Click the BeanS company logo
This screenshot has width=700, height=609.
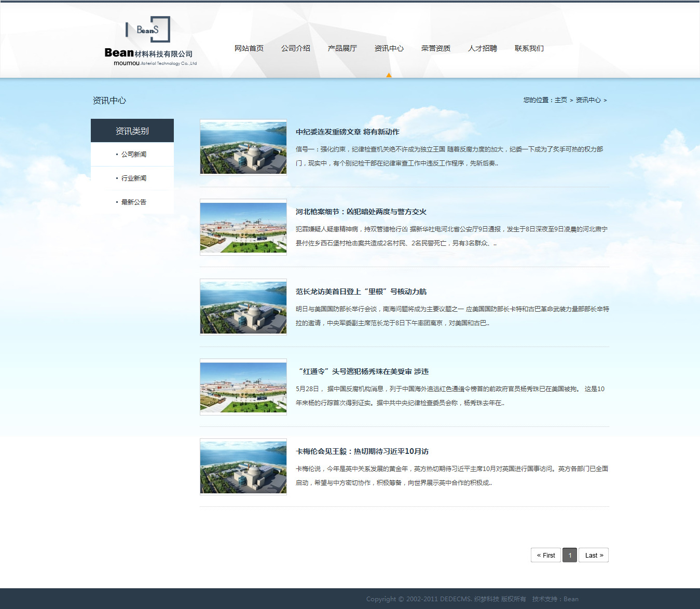(150, 41)
